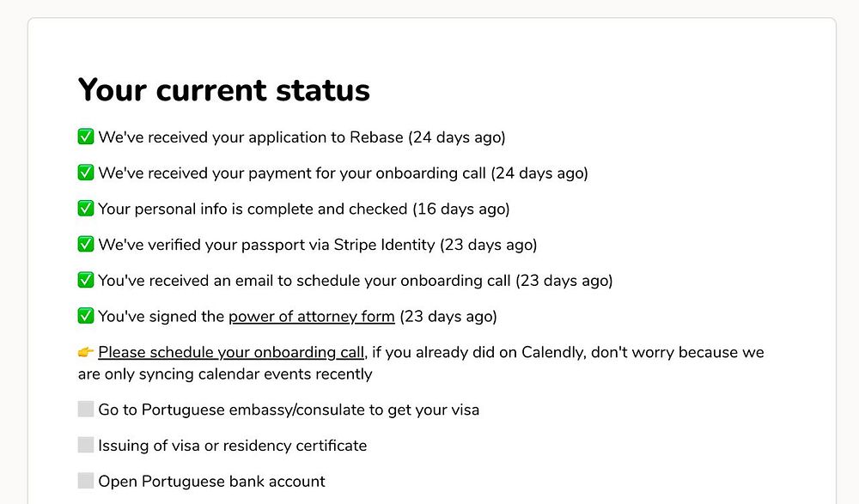Image resolution: width=859 pixels, height=504 pixels.
Task: Click the pointing hand emoji icon
Action: coord(86,353)
